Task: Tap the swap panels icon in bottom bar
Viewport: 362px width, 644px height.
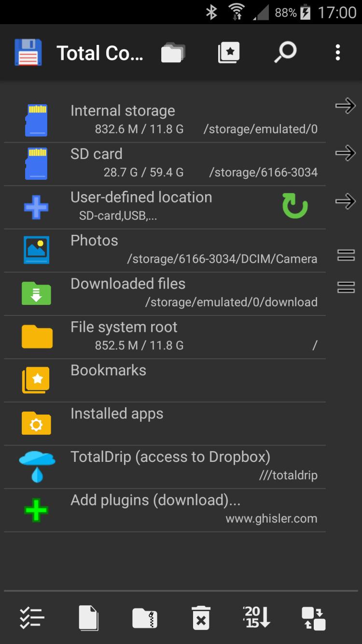Action: coord(314,618)
